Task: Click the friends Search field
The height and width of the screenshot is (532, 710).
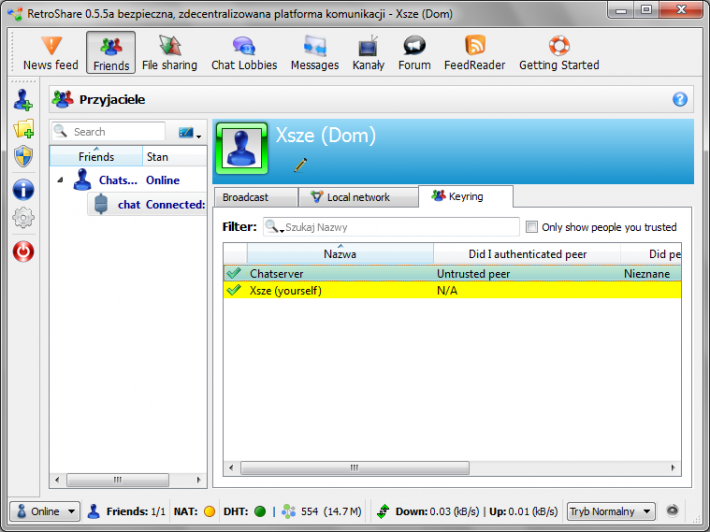Action: (x=109, y=132)
